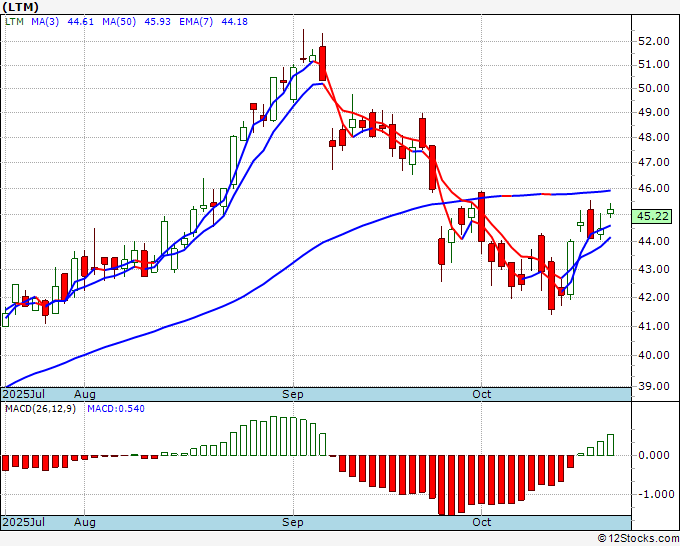Click the current price tag 45.22

(654, 216)
